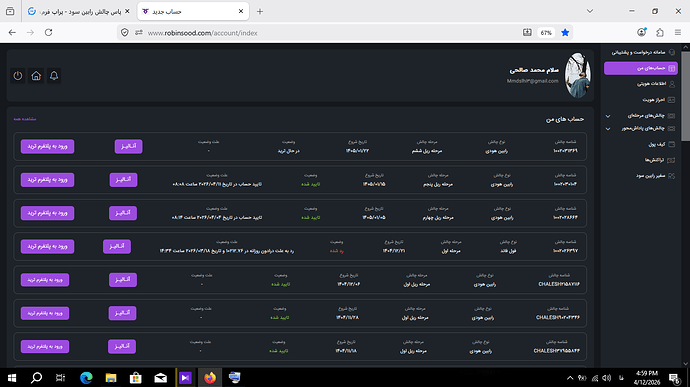Click the page vertical scrollbar thumb
The height and width of the screenshot is (387, 690).
pyautogui.click(x=686, y=96)
